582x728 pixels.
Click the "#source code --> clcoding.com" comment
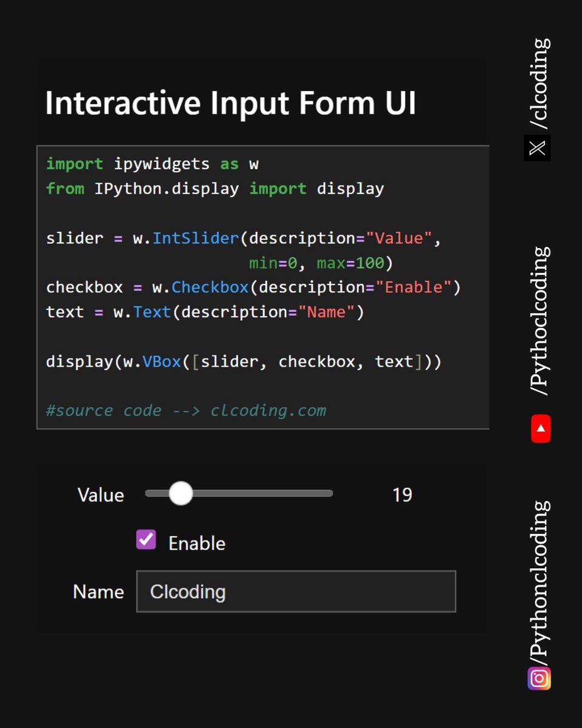[x=186, y=411]
